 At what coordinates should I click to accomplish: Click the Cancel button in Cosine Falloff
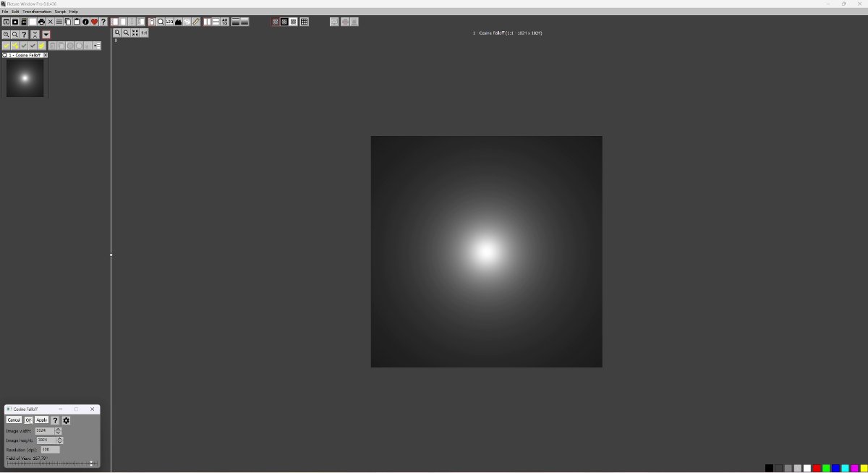(14, 420)
